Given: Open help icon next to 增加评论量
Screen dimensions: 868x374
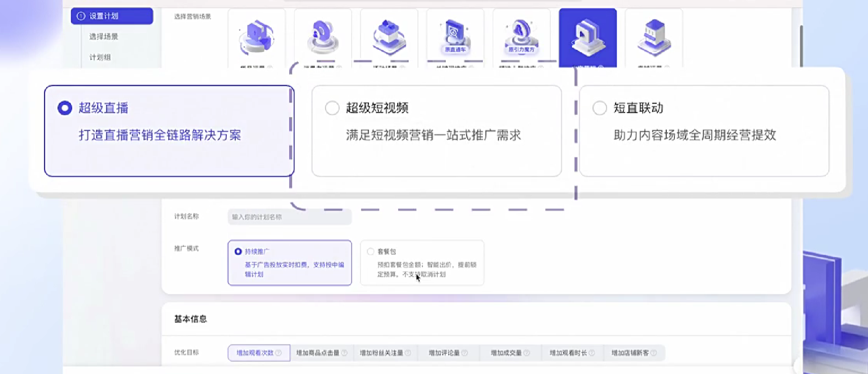Looking at the screenshot, I should [464, 353].
